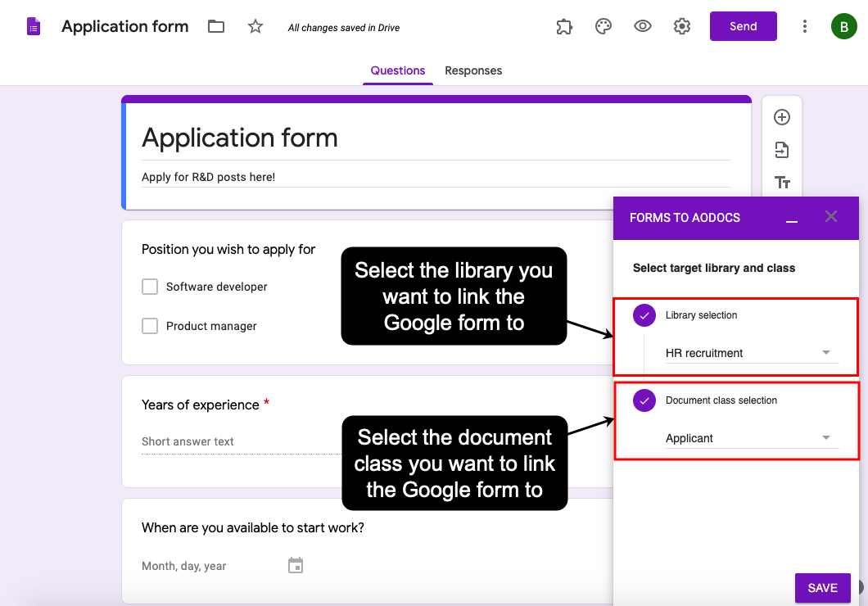Click the Library selection label

pyautogui.click(x=701, y=315)
